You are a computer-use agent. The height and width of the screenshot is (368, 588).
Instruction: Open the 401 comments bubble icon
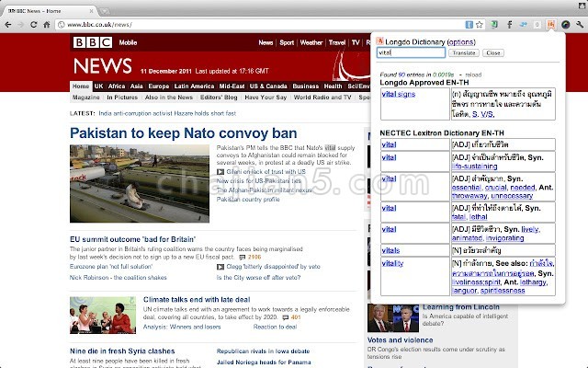coord(286,317)
